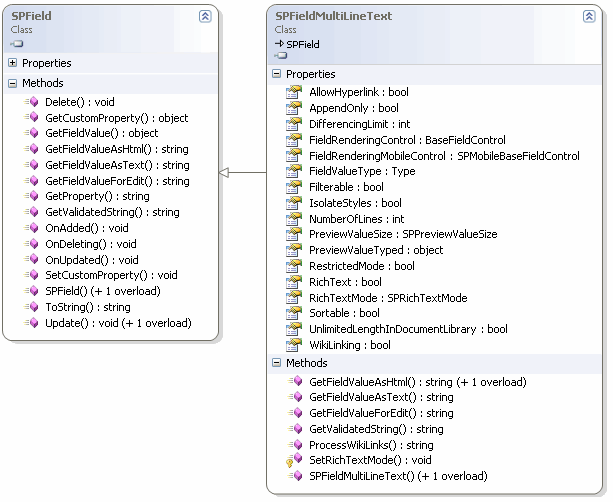613x502 pixels.
Task: Click the method icon beside SetCustomProperty()
Action: point(32,275)
